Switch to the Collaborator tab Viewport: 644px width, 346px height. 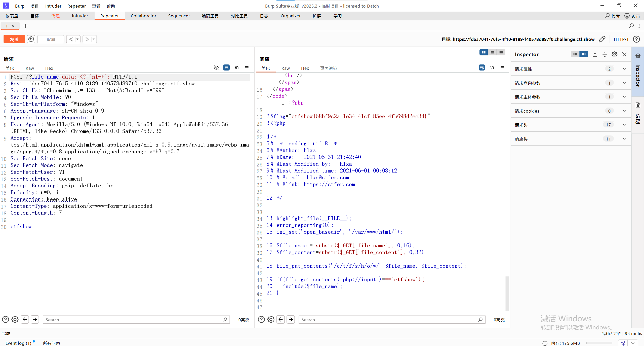coord(143,16)
